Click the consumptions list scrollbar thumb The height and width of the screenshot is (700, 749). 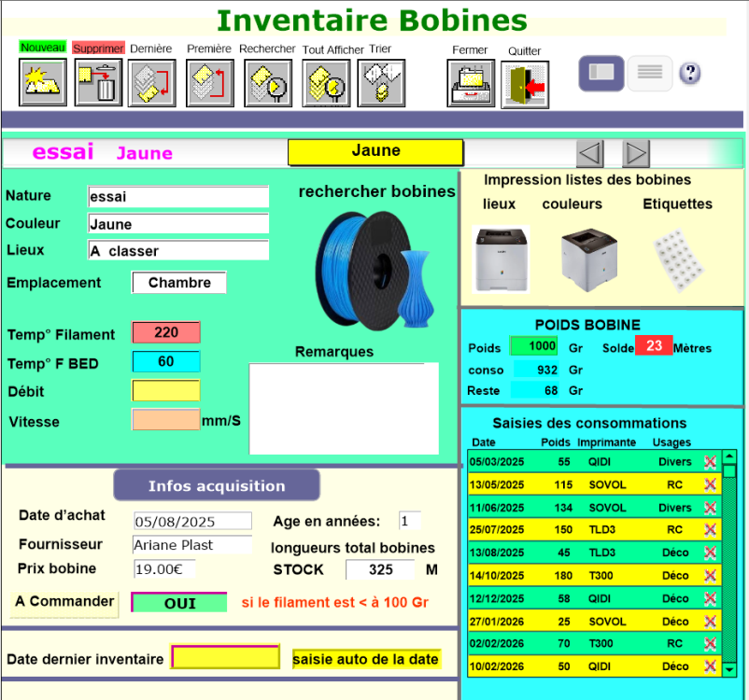pyautogui.click(x=729, y=471)
